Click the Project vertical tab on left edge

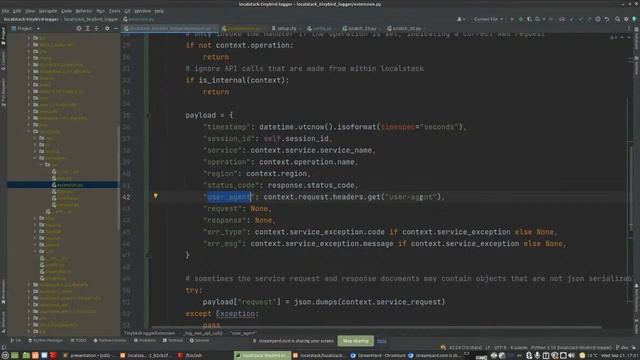pos(3,36)
